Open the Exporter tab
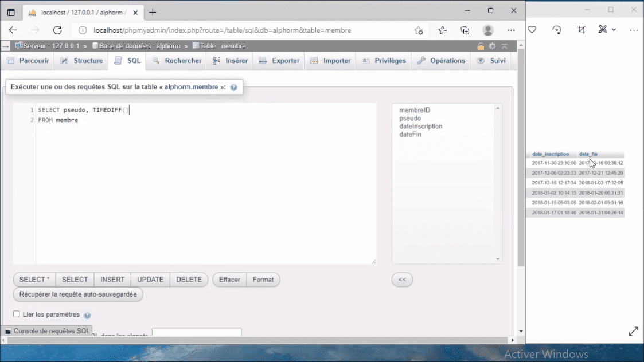 (279, 61)
